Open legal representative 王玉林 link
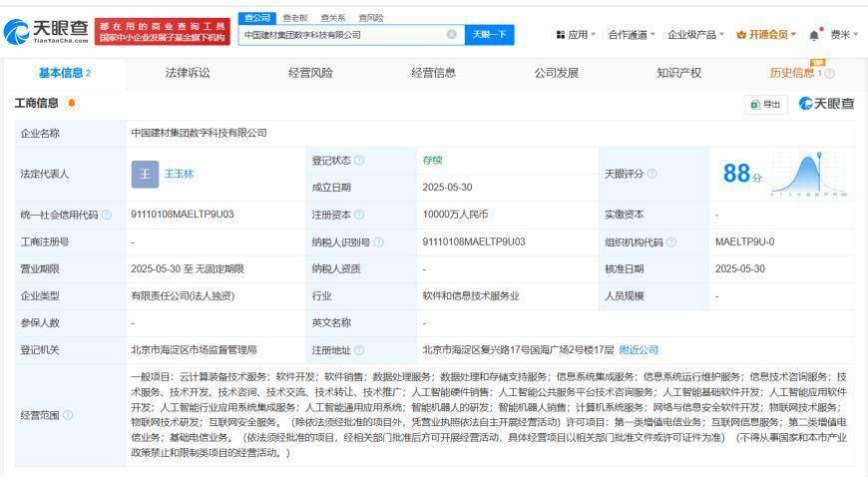868x477 pixels. pos(179,174)
